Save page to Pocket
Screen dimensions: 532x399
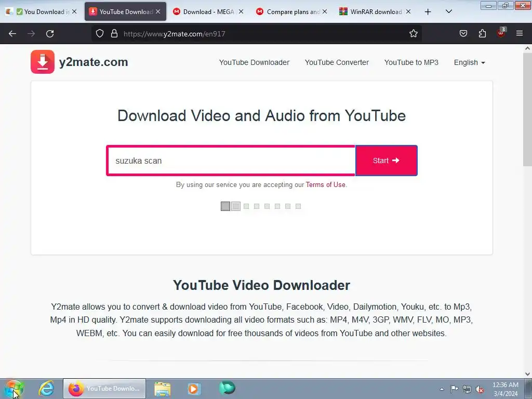coord(463,34)
